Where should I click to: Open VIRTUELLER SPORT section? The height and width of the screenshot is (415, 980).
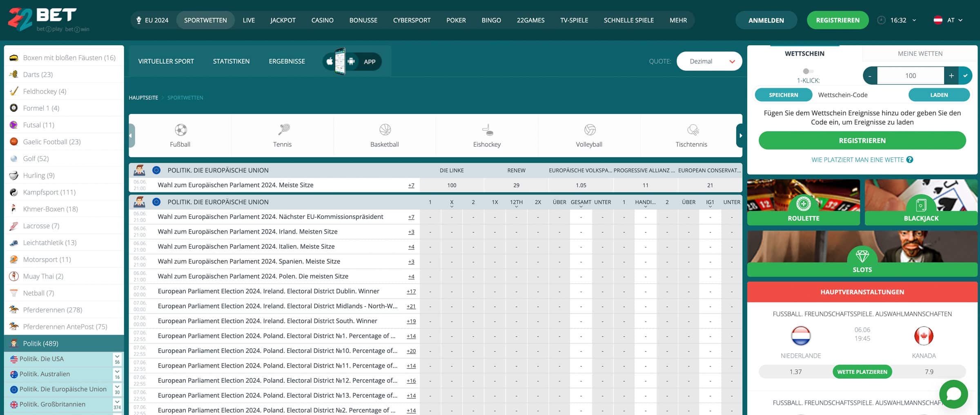166,61
